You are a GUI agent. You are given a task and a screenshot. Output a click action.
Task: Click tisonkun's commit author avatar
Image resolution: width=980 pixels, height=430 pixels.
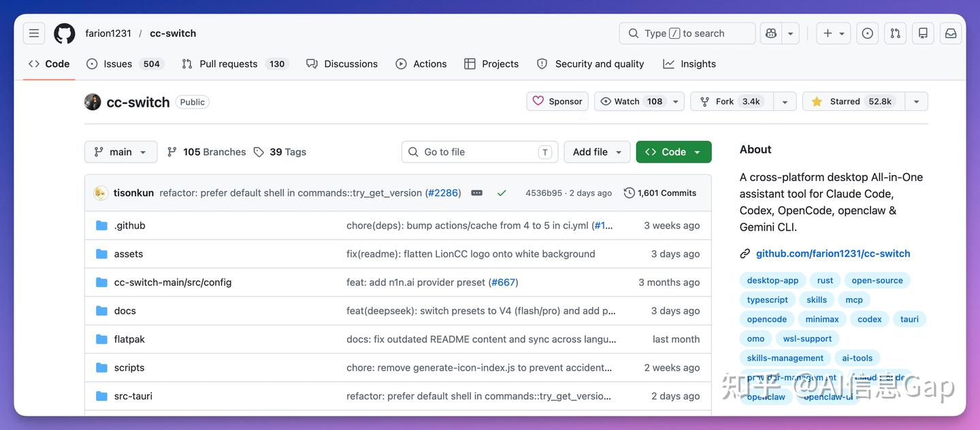101,193
